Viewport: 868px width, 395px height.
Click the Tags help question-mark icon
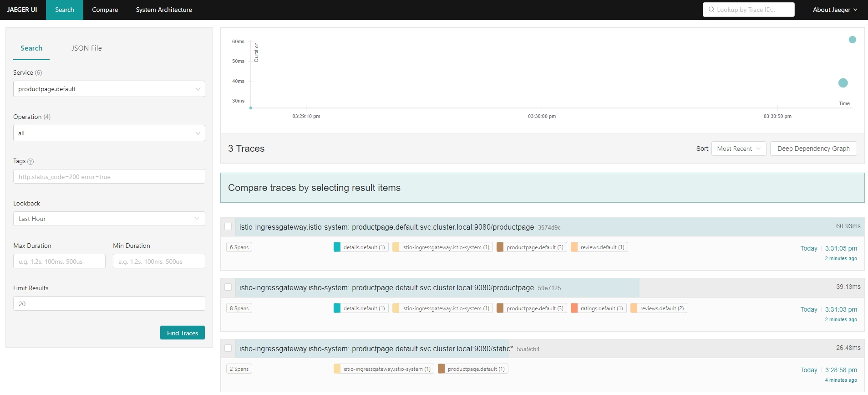tap(30, 162)
